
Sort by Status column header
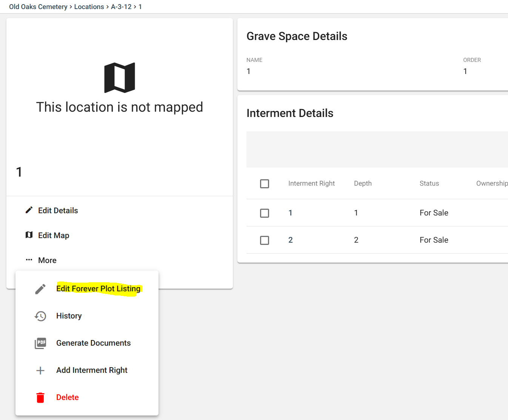(429, 183)
